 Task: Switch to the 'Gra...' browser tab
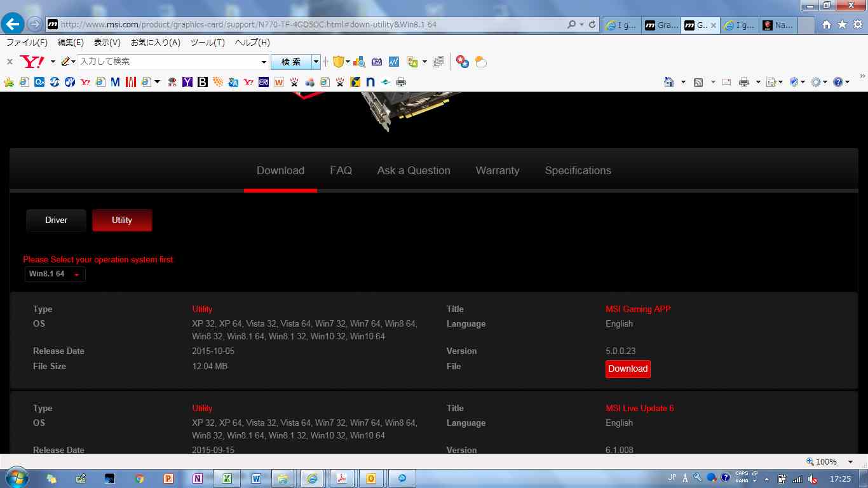tap(661, 25)
